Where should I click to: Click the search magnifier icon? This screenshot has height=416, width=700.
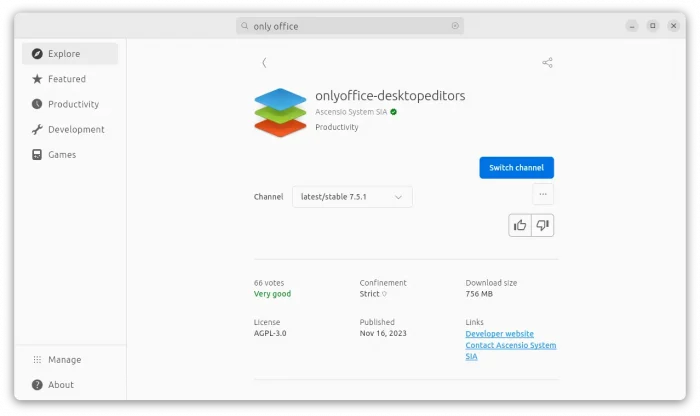[x=245, y=26]
